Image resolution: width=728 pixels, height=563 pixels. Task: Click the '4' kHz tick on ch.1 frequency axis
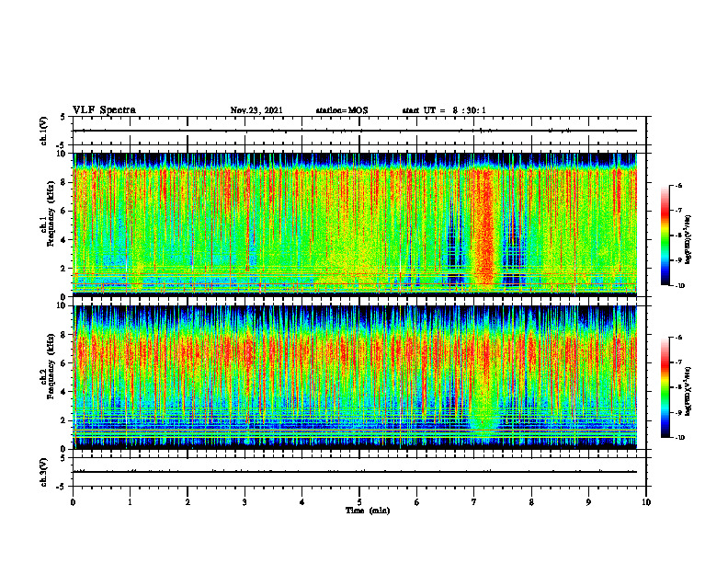[64, 240]
